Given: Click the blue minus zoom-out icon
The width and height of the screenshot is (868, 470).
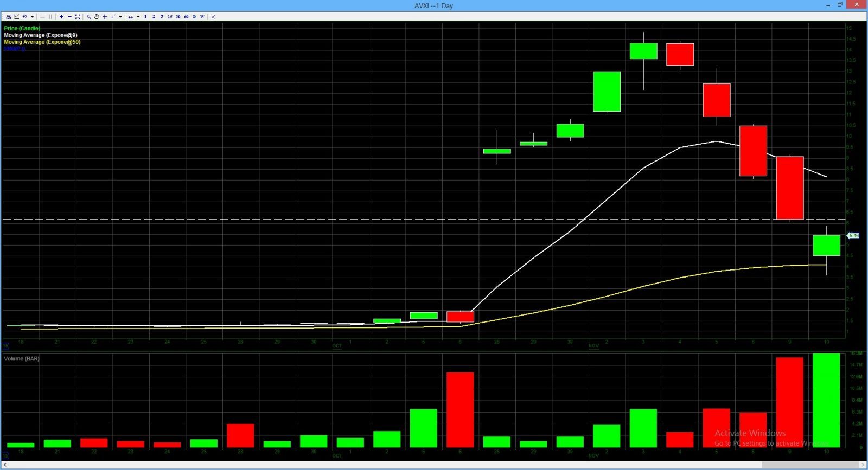Looking at the screenshot, I should pyautogui.click(x=69, y=17).
